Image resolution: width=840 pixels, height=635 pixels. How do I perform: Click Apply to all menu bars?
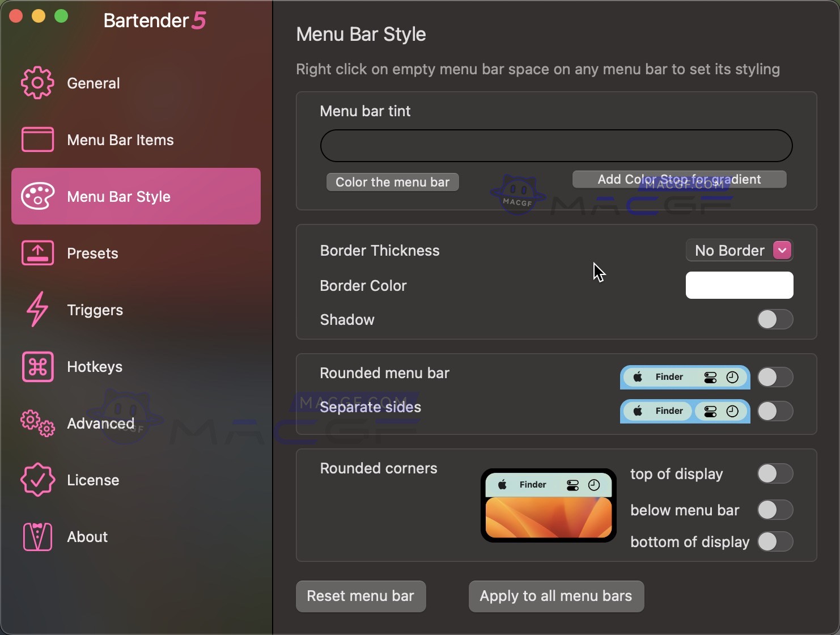[x=555, y=596]
